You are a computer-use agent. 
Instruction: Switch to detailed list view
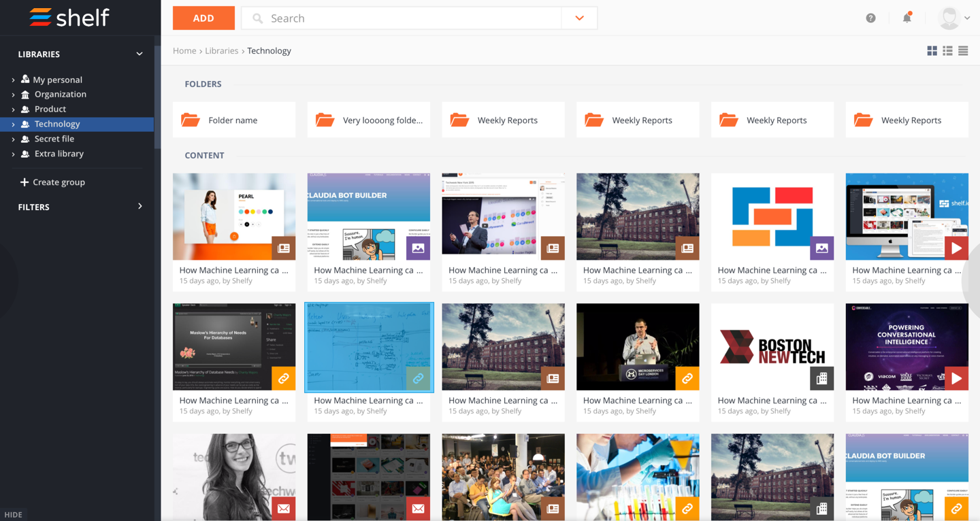click(x=947, y=51)
